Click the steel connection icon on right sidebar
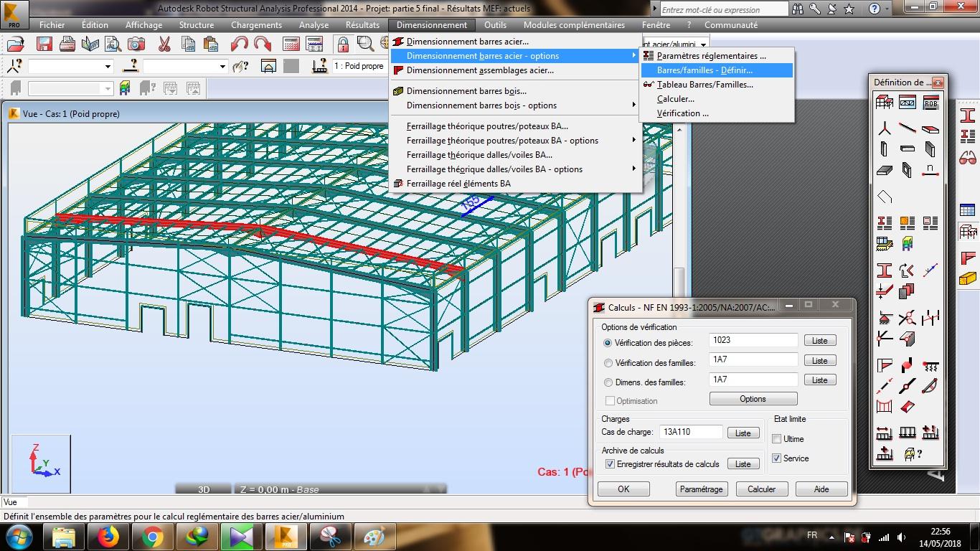 click(x=968, y=258)
